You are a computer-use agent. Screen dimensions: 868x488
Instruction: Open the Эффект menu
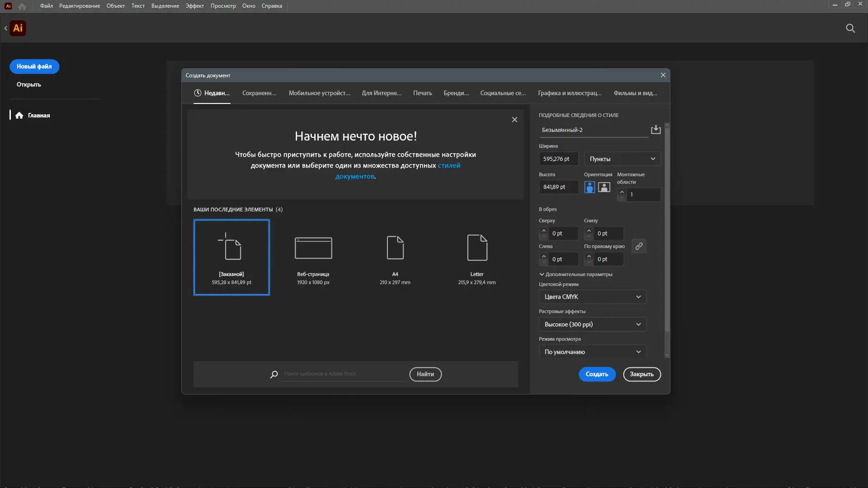194,6
